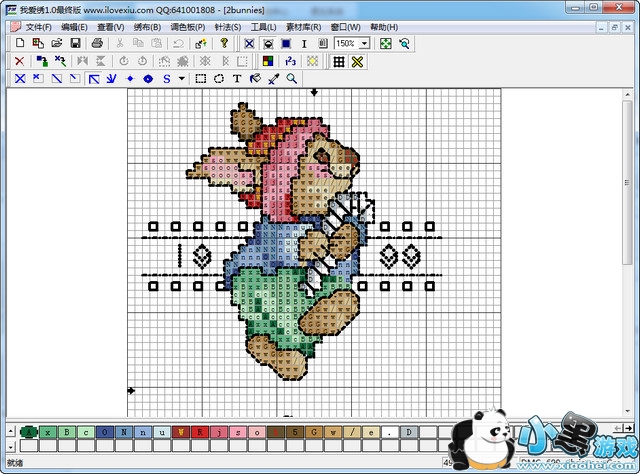Open the 调色板(P) menu
This screenshot has height=474, width=640.
[x=188, y=27]
